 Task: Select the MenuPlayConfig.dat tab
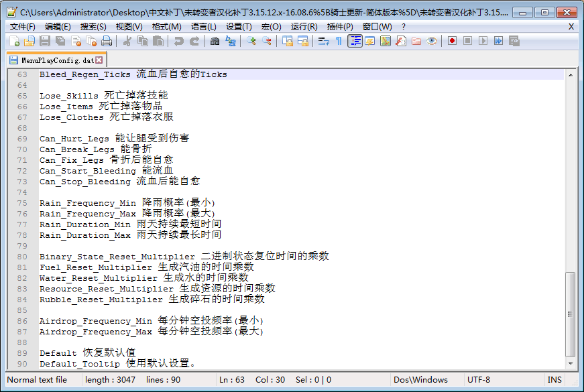point(56,60)
